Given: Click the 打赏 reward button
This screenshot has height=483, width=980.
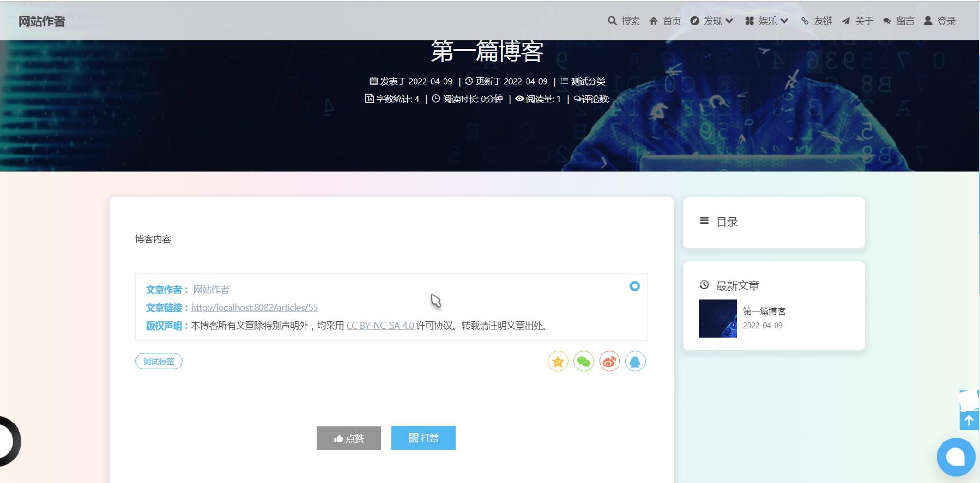Looking at the screenshot, I should coord(424,438).
